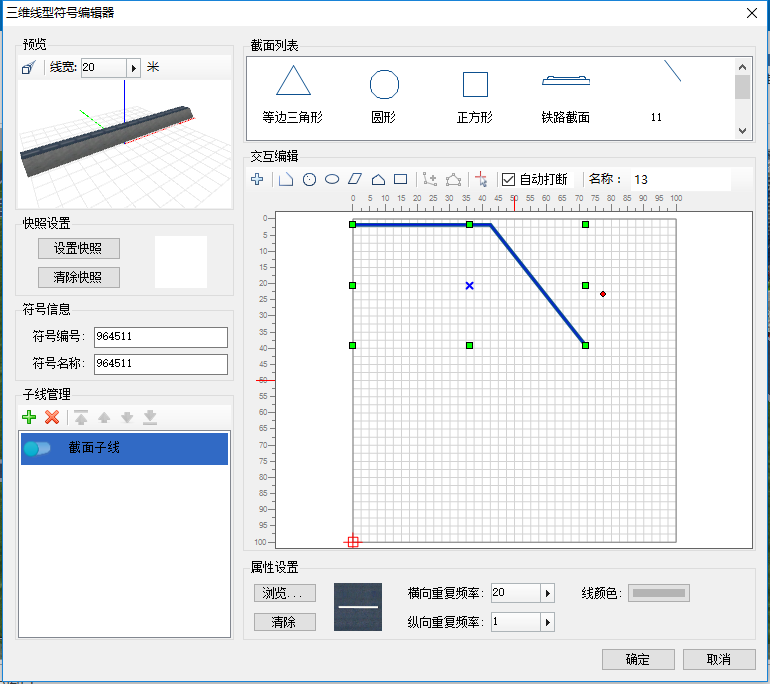Click the red diamond rotation handle

coord(603,294)
